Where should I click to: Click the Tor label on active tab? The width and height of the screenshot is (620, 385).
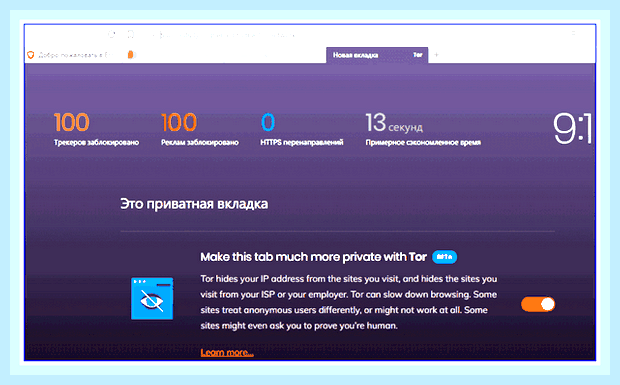(418, 55)
